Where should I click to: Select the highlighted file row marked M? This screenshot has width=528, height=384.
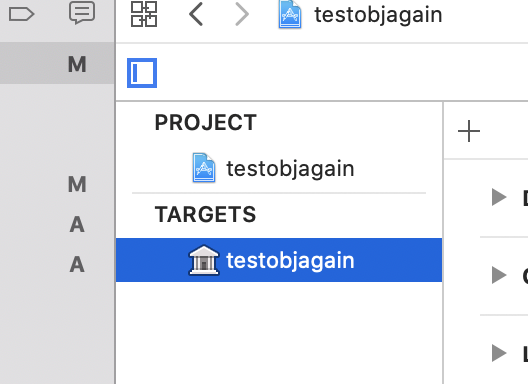57,63
